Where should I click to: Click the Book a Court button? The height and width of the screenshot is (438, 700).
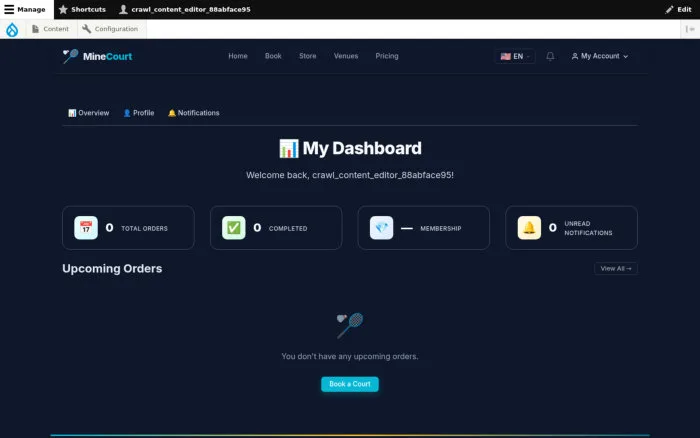click(350, 384)
